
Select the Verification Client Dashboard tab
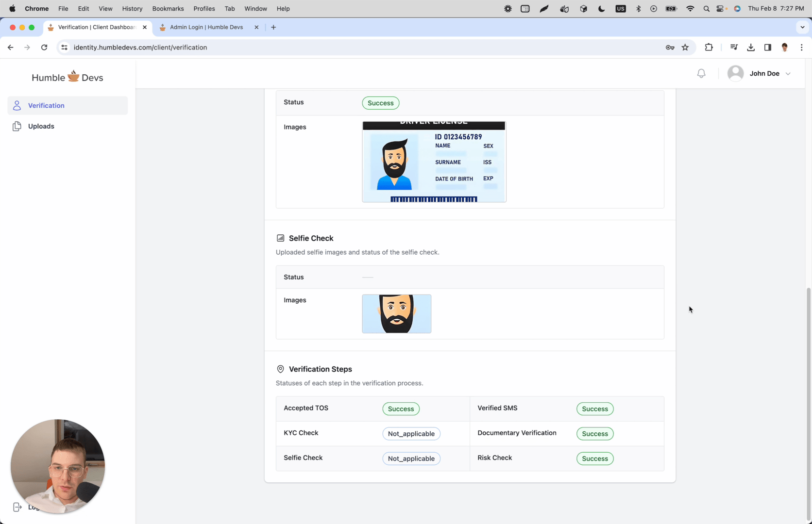[x=97, y=27]
